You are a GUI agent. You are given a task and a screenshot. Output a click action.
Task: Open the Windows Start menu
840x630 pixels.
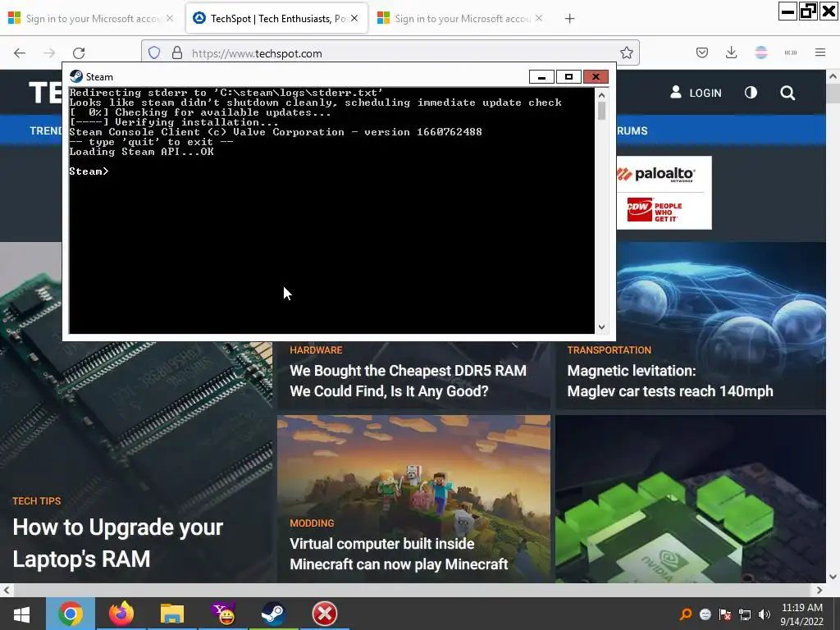[21, 614]
